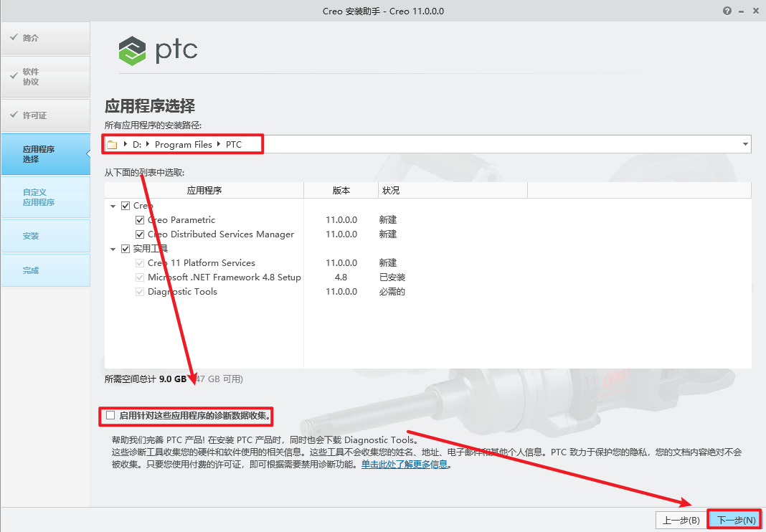
Task: Toggle the Creo Parametric checkbox
Action: click(140, 220)
